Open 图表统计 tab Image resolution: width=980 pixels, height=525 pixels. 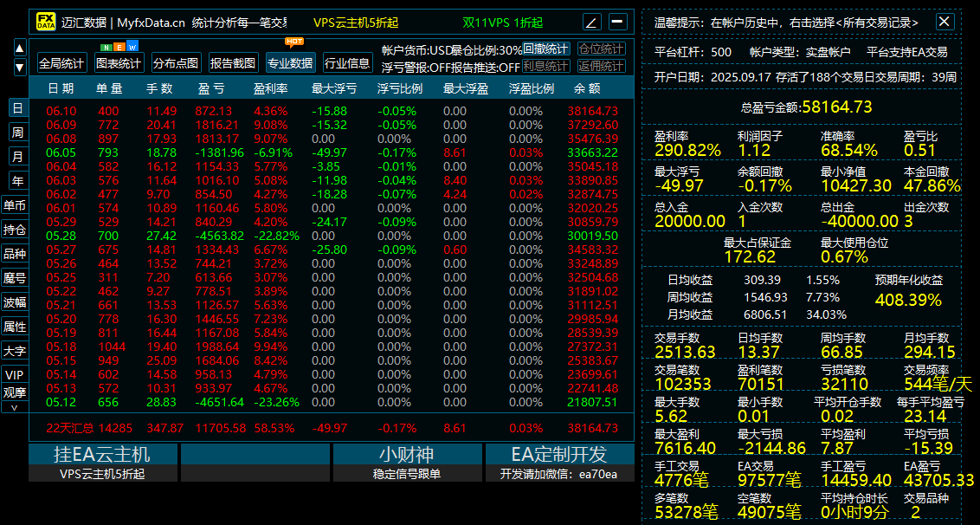(x=119, y=62)
